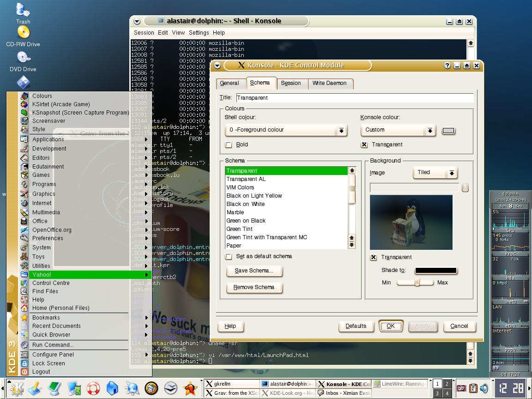Viewport: 532px width, 399px height.
Task: Switch to gkrellm taskbar entry
Action: pyautogui.click(x=232, y=384)
